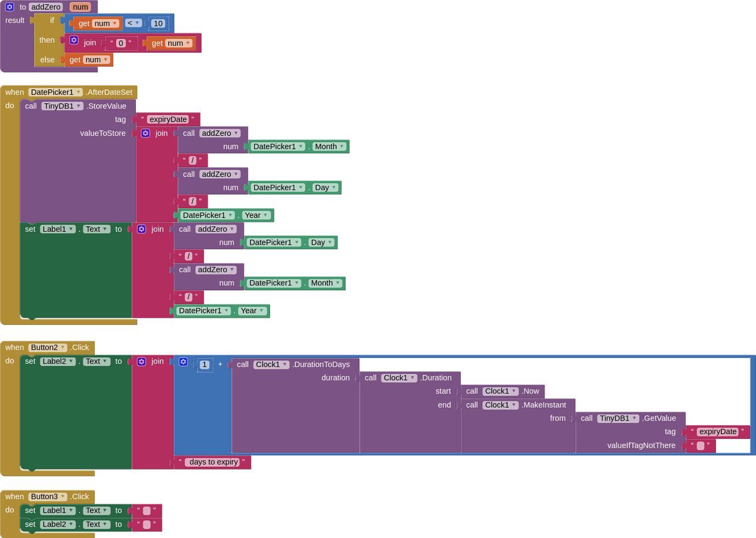756x538 pixels.
Task: Edit the expiryDate tag text under StoreValue
Action: pyautogui.click(x=168, y=119)
